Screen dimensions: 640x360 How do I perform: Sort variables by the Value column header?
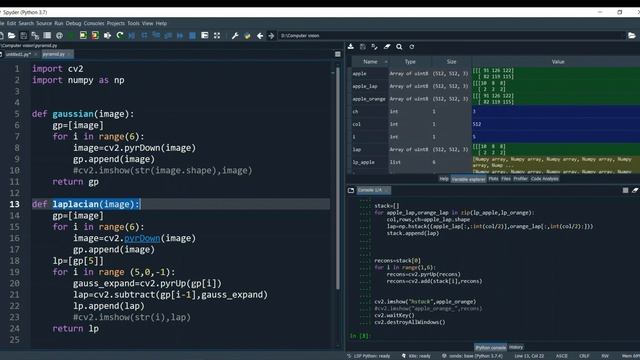click(x=558, y=62)
